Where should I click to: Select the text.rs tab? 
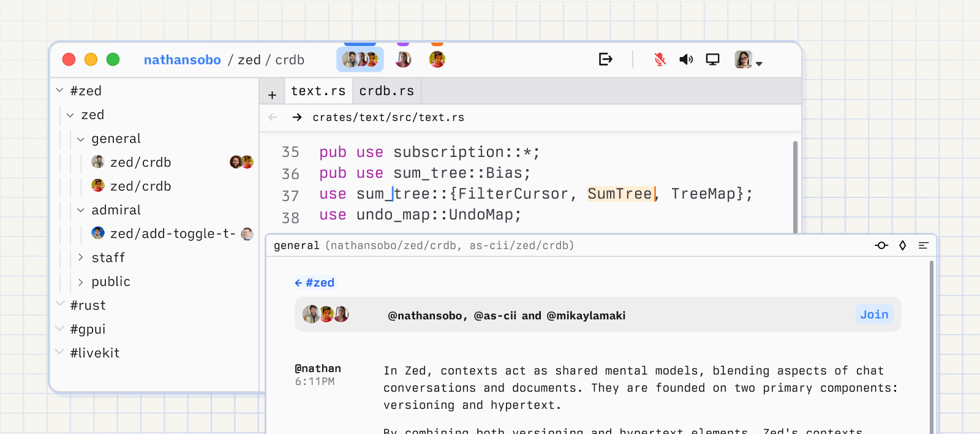pos(318,91)
